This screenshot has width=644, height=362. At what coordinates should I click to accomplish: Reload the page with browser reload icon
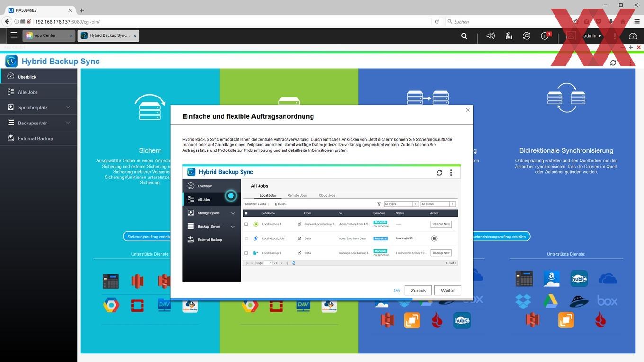coord(437,21)
